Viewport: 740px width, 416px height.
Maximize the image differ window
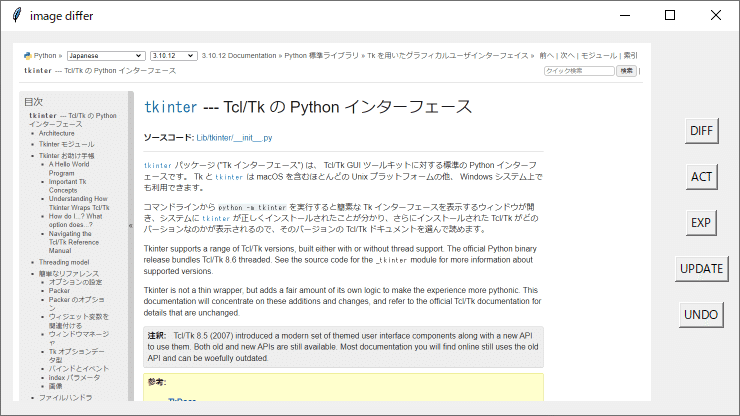(x=670, y=15)
